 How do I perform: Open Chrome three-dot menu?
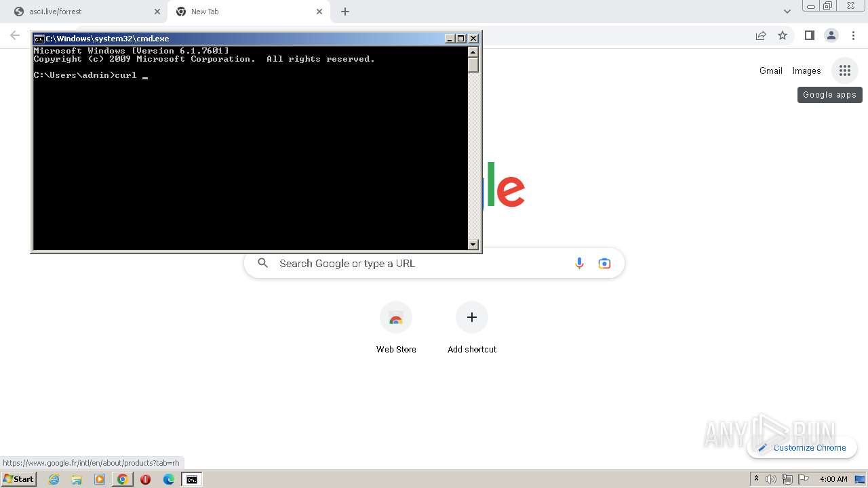tap(853, 35)
